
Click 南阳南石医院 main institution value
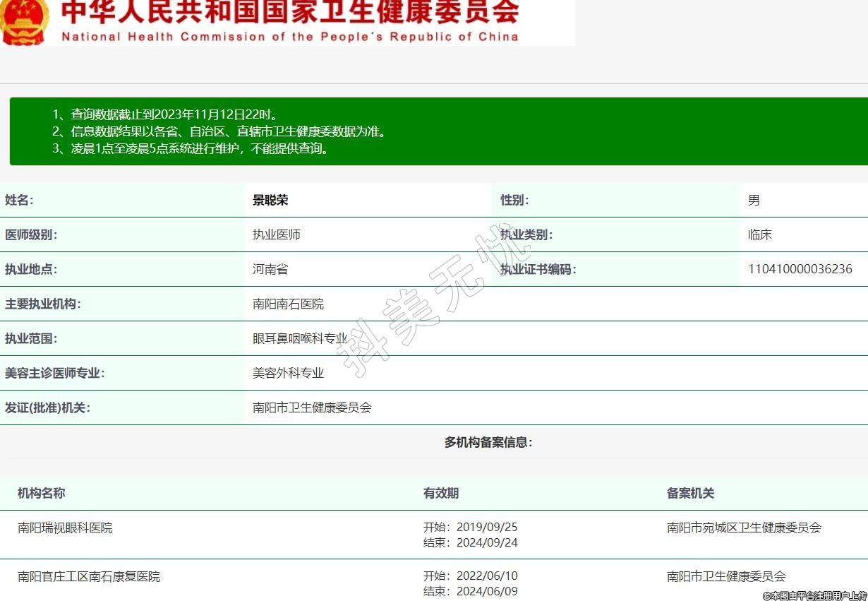(x=288, y=304)
